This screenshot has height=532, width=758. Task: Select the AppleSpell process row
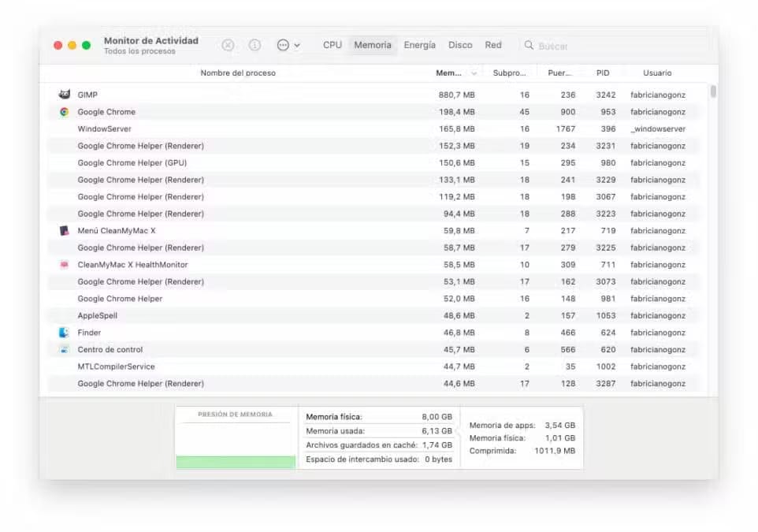pyautogui.click(x=372, y=315)
